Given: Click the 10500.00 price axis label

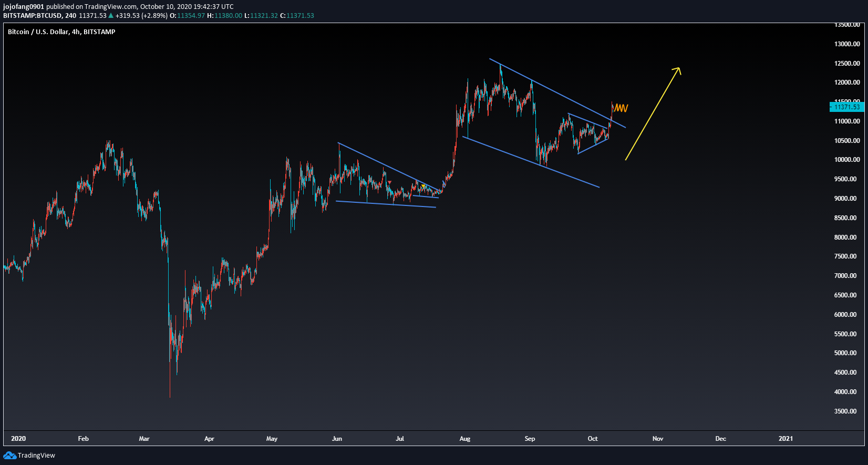Looking at the screenshot, I should pyautogui.click(x=847, y=141).
